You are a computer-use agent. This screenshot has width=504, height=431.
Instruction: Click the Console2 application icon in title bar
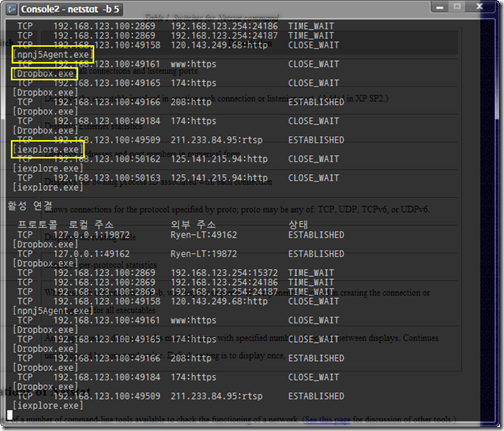pos(12,9)
